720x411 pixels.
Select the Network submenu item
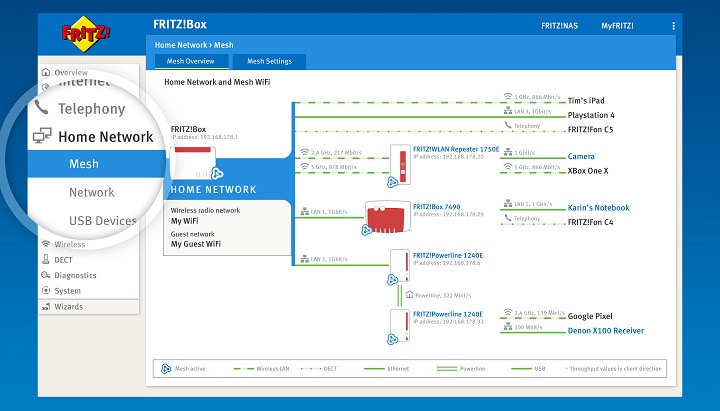click(92, 192)
